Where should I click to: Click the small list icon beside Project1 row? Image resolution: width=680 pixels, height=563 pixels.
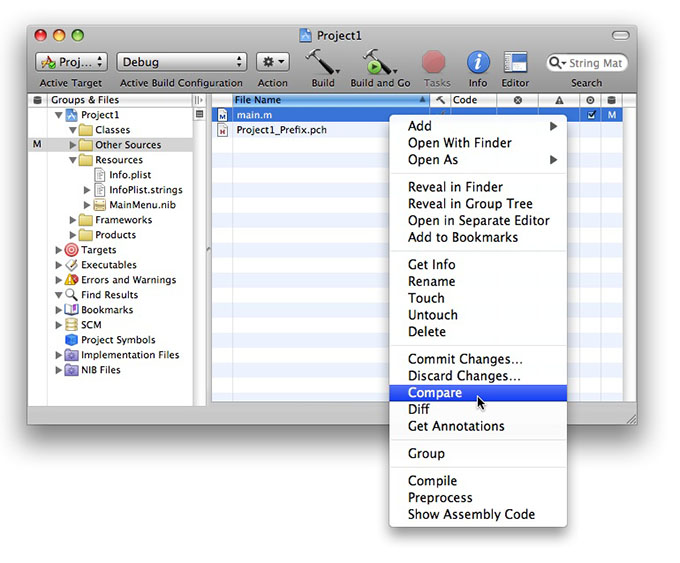[199, 115]
